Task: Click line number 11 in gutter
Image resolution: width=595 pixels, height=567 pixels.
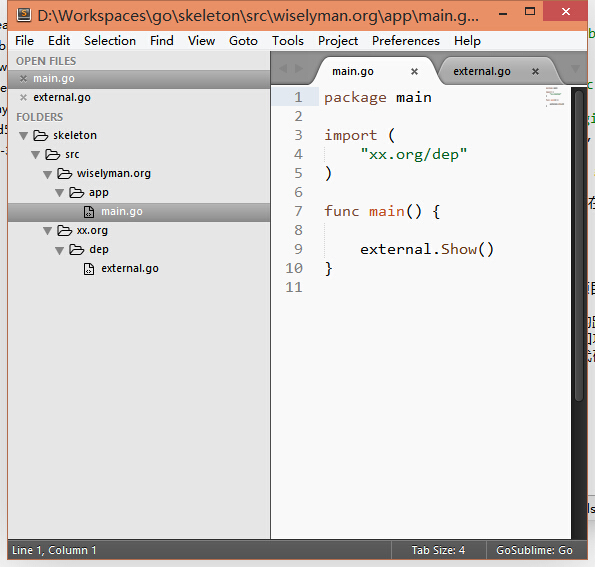Action: (294, 287)
